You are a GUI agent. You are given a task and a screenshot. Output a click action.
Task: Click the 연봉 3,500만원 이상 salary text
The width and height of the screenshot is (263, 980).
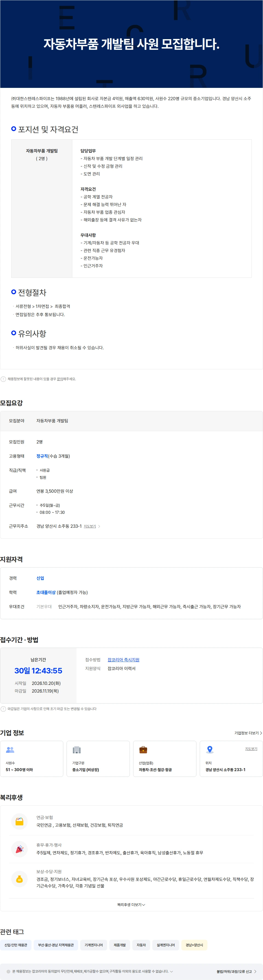[55, 491]
